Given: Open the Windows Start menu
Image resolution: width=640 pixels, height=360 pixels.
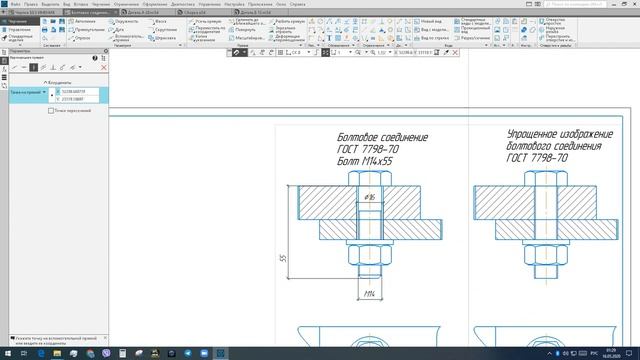Looking at the screenshot, I should pos(7,353).
